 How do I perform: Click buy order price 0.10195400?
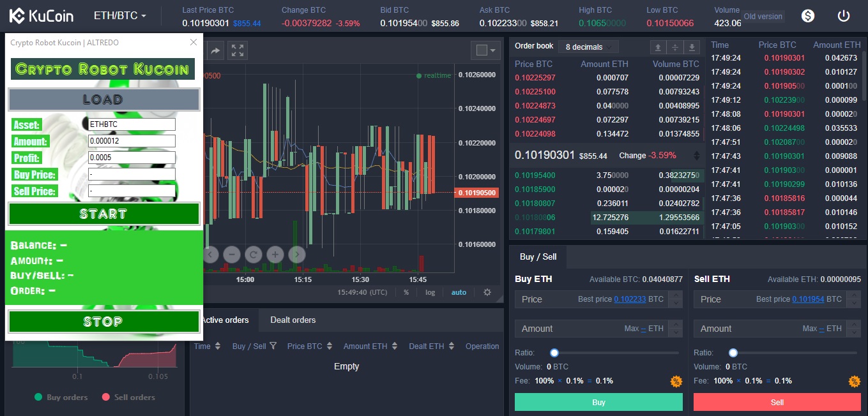click(535, 175)
